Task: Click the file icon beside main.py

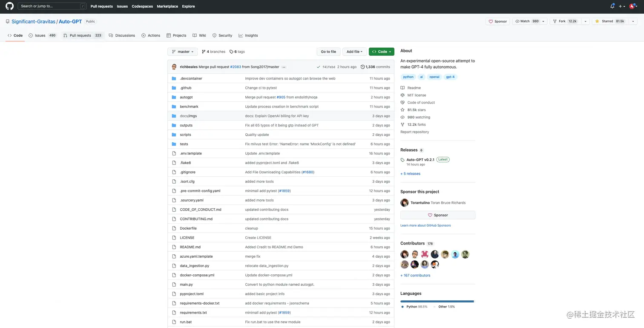Action: tap(174, 285)
